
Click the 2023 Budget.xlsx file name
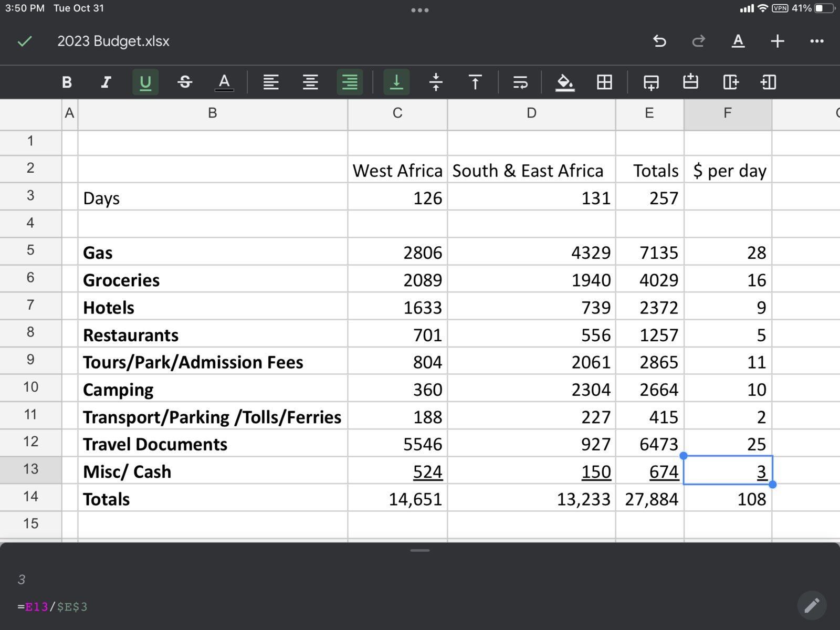[113, 41]
